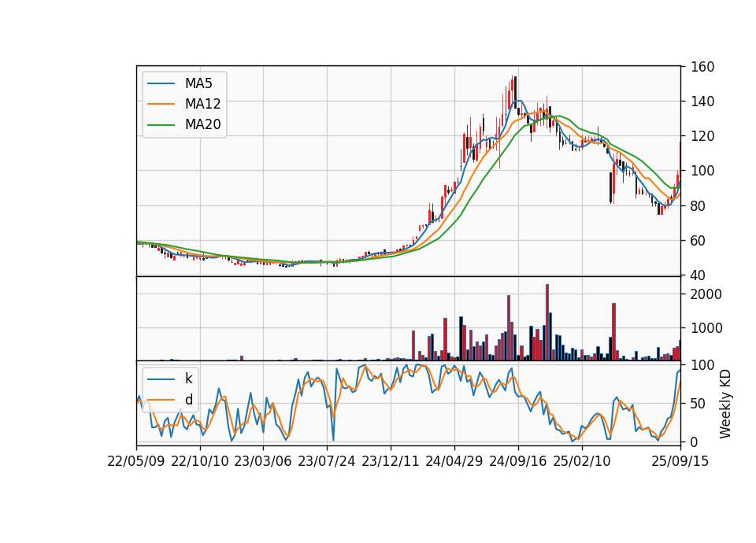Click the 23/07/24 date label
This screenshot has width=756, height=543.
326,461
